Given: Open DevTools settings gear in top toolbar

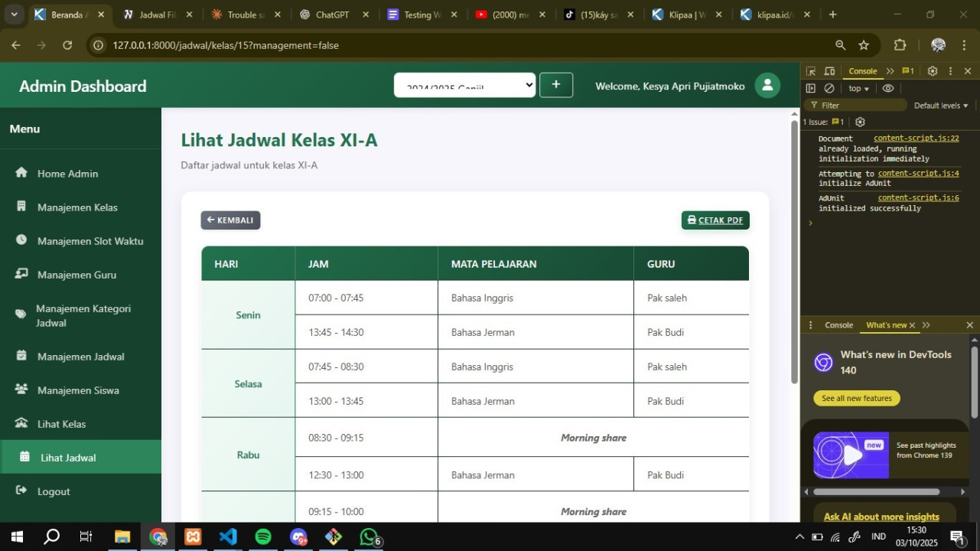Looking at the screenshot, I should (x=932, y=71).
